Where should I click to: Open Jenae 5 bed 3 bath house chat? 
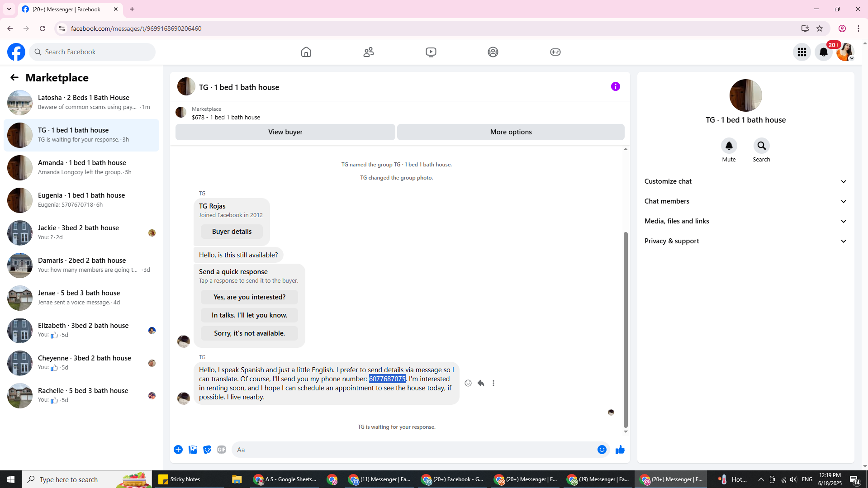pos(81,298)
